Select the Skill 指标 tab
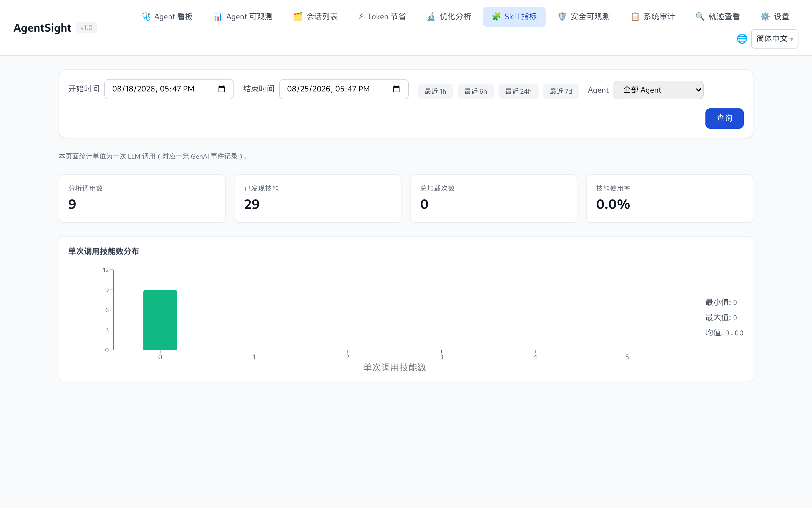Image resolution: width=812 pixels, height=508 pixels. tap(514, 17)
